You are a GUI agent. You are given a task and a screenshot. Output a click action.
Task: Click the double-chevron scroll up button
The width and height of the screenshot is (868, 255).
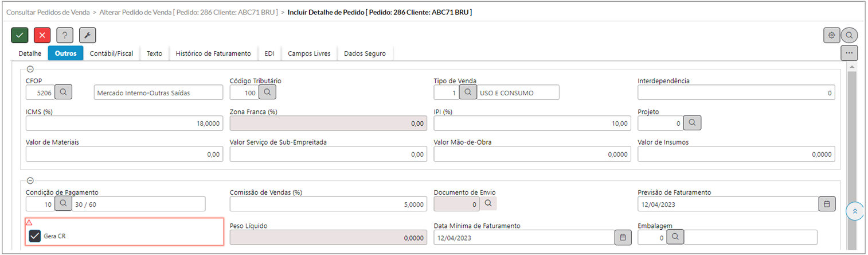pos(855,211)
